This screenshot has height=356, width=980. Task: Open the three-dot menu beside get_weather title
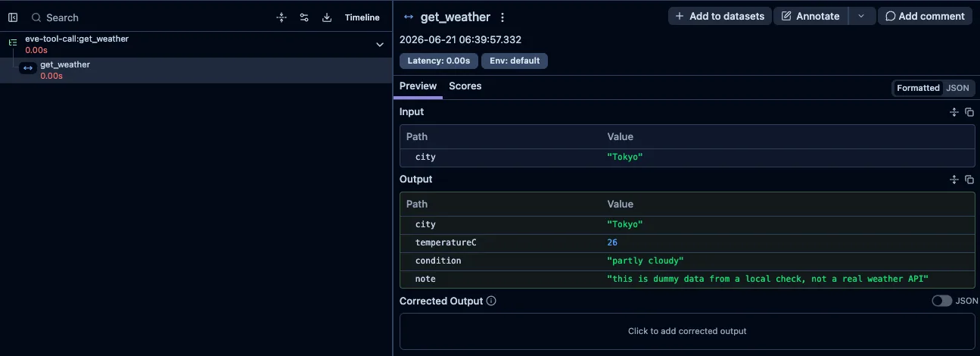point(502,17)
